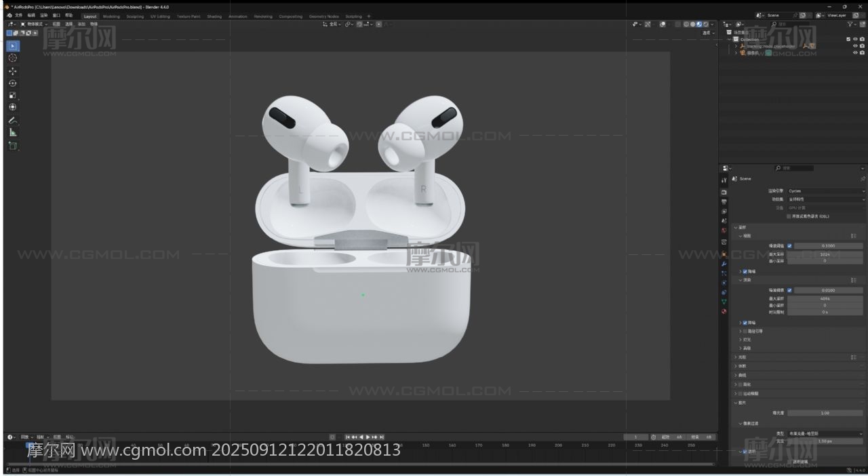Select the Annotate tool
Screen dimensions: 868x476
pyautogui.click(x=13, y=120)
